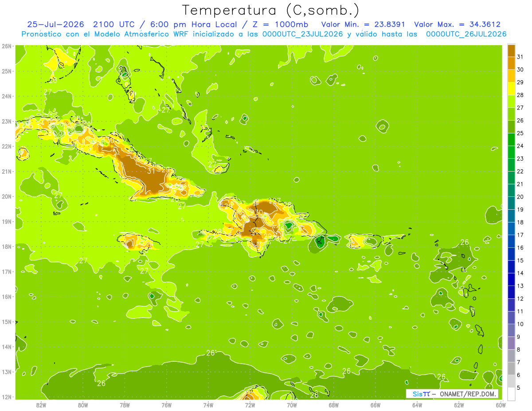Click the '74W' longitude axis label

click(208, 404)
